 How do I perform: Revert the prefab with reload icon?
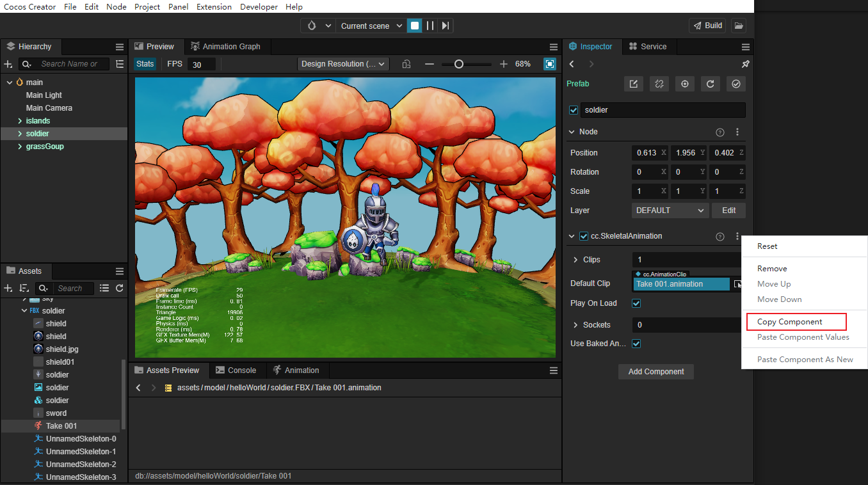[x=711, y=84]
